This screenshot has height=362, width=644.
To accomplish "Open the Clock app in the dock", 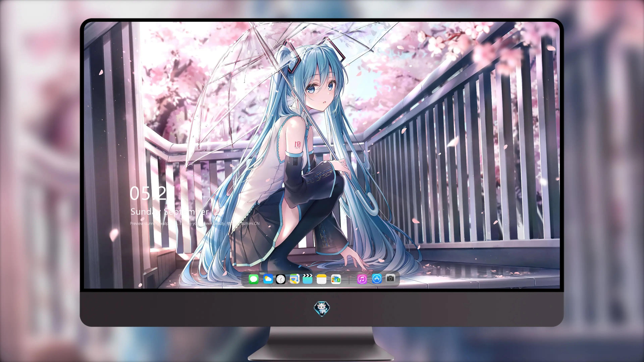I will (281, 279).
